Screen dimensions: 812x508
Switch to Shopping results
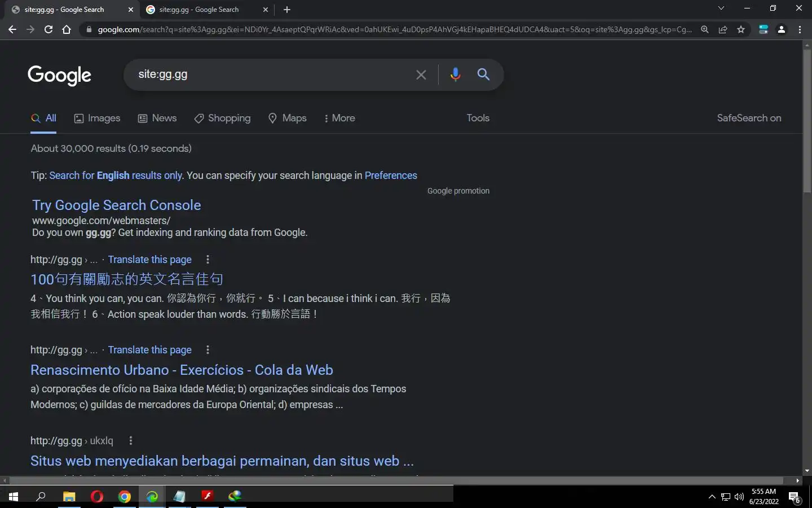click(222, 119)
